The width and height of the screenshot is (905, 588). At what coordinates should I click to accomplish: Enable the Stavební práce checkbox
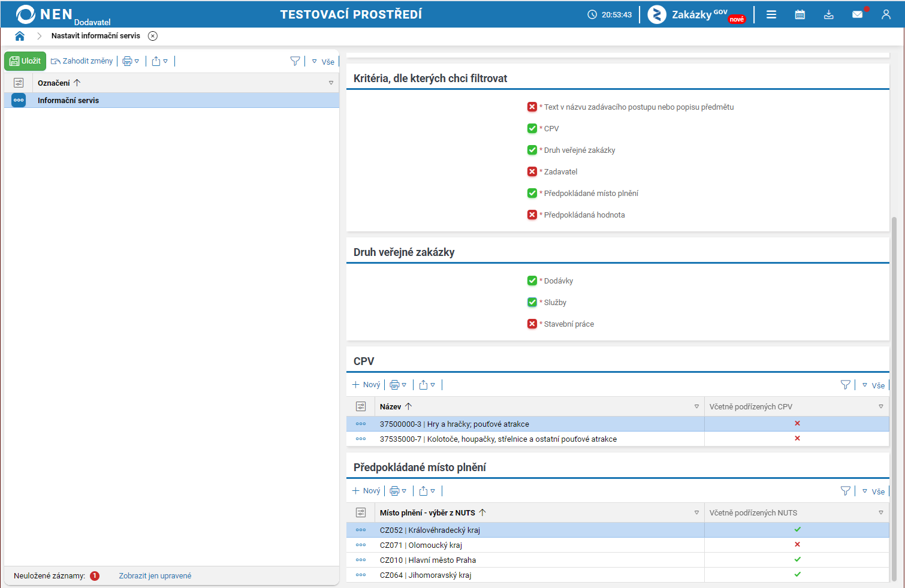pyautogui.click(x=532, y=324)
